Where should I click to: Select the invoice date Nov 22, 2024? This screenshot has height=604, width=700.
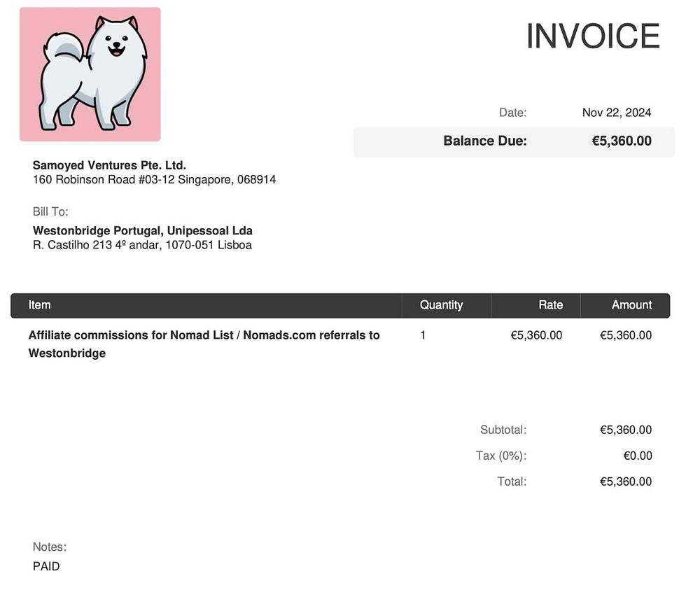617,113
